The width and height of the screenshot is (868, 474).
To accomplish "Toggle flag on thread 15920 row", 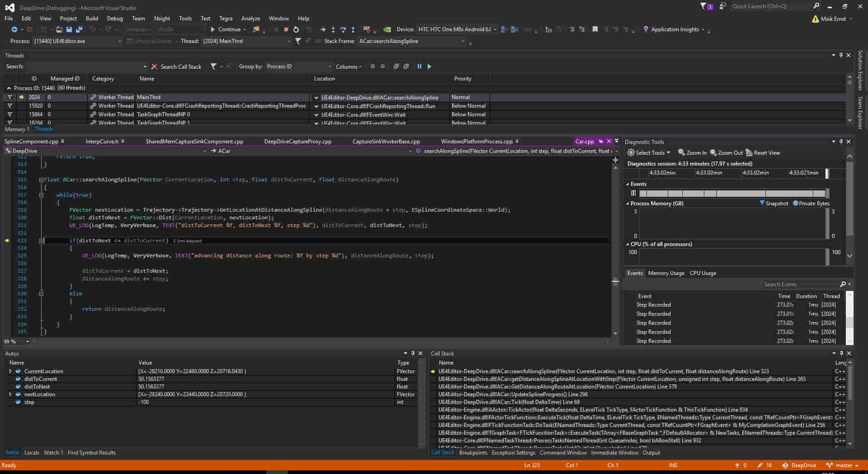I will click(x=9, y=106).
